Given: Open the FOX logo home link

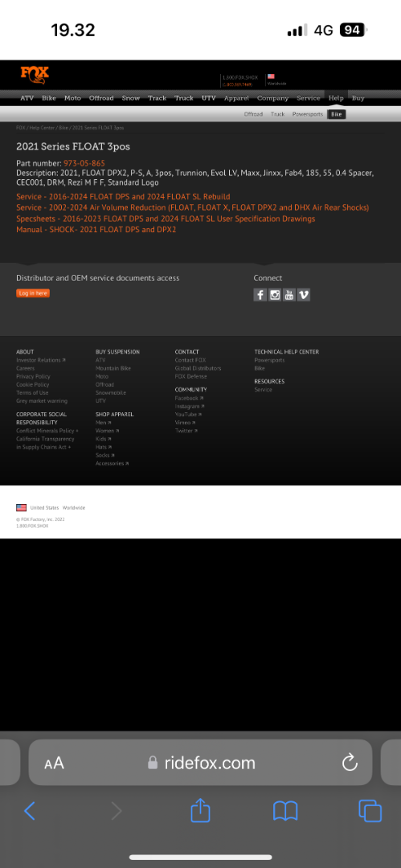Looking at the screenshot, I should pyautogui.click(x=35, y=75).
